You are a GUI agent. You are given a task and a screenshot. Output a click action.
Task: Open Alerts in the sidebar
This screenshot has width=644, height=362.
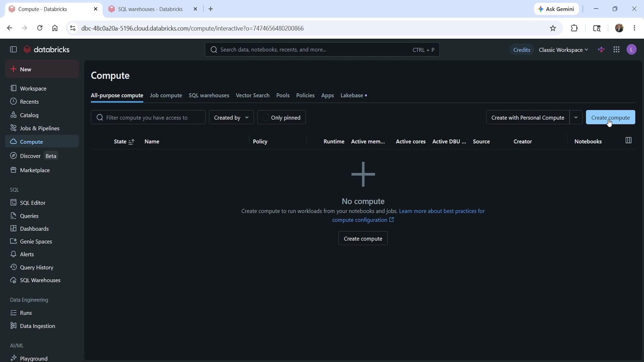42,254
